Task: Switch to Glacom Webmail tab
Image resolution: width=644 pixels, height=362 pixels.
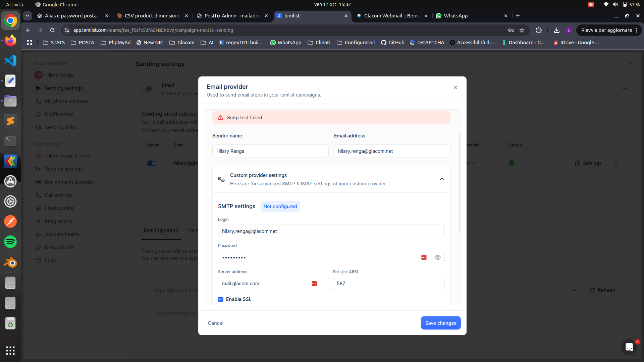Action: [x=392, y=16]
